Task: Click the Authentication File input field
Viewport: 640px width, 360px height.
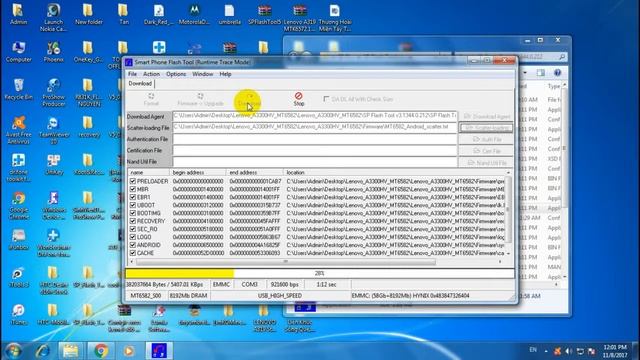Action: click(314, 139)
